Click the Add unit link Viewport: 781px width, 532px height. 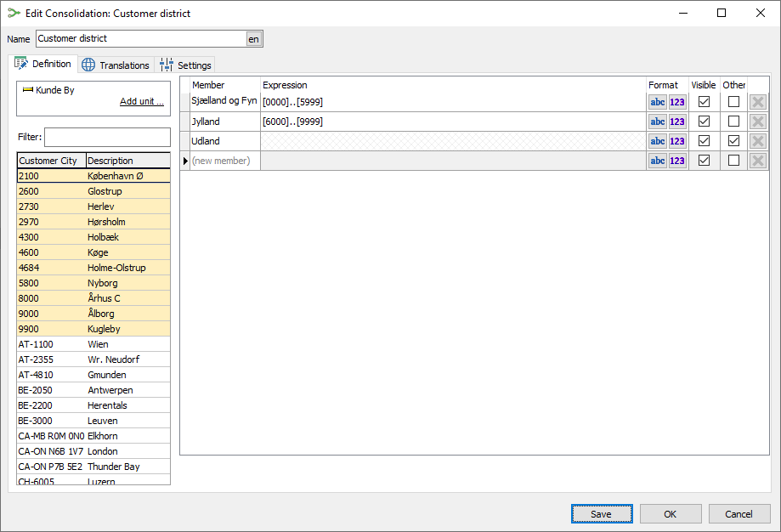[141, 101]
